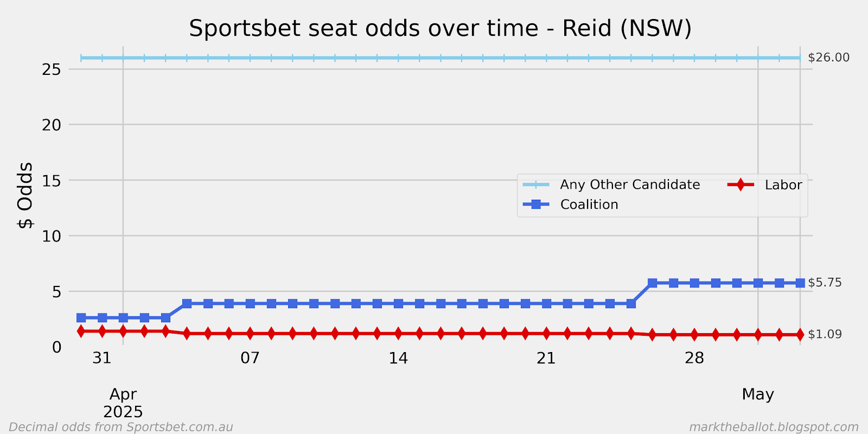Select the Labor legend label
This screenshot has height=434, width=868.
coord(783,185)
